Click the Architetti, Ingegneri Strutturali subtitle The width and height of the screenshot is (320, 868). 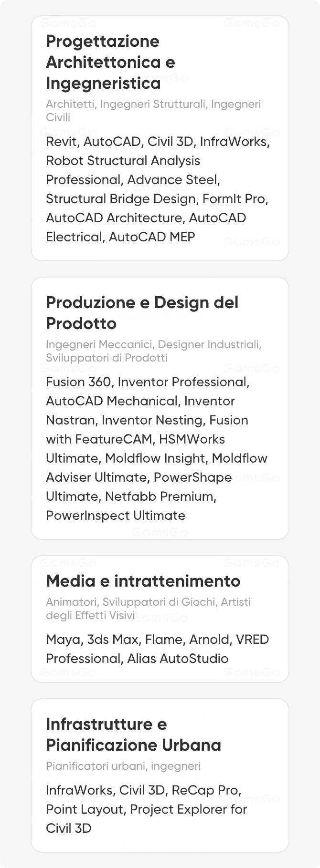[x=153, y=110]
